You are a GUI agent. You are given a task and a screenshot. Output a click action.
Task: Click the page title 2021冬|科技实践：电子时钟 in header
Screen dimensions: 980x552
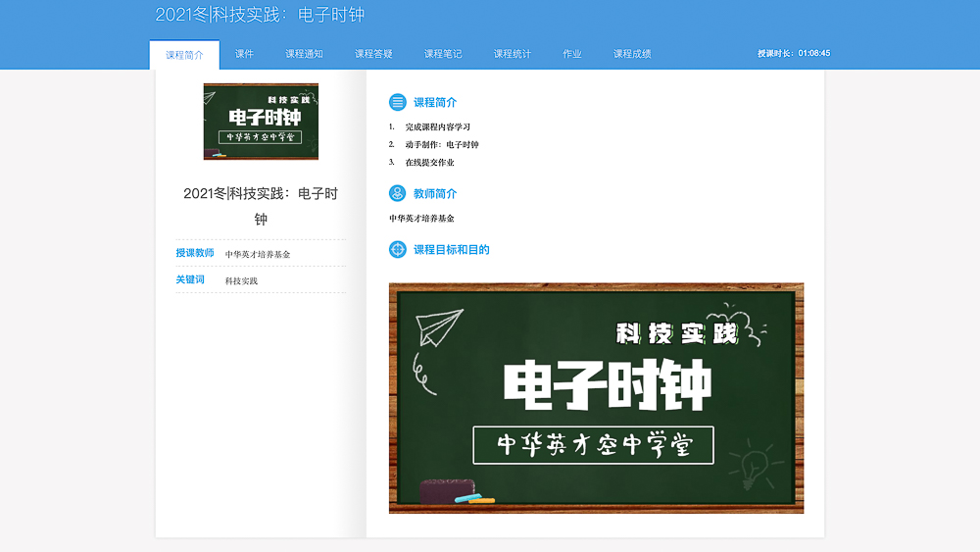pyautogui.click(x=260, y=15)
